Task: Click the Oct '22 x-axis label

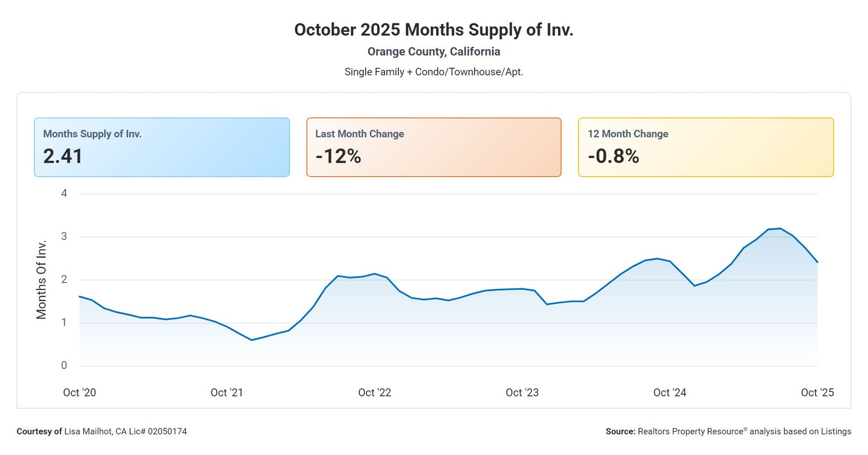Action: pos(374,393)
